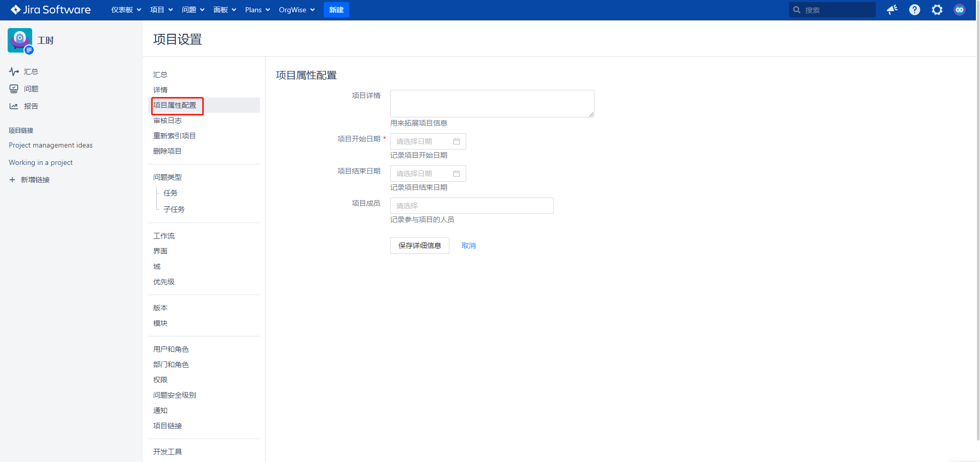This screenshot has height=462, width=980.
Task: Click into the 项目详情 text area
Action: tap(492, 104)
